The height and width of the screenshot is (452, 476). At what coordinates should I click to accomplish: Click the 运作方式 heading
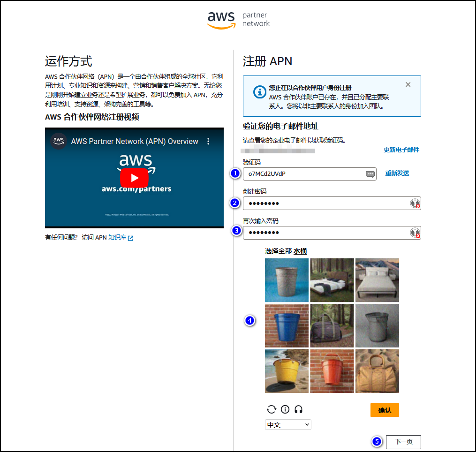[x=68, y=61]
